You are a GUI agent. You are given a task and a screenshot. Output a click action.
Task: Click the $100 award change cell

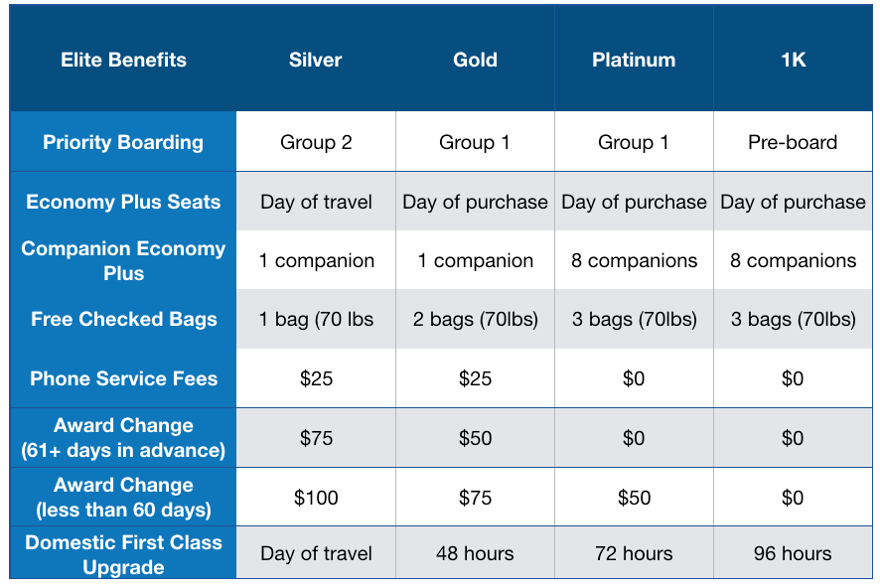tap(316, 498)
